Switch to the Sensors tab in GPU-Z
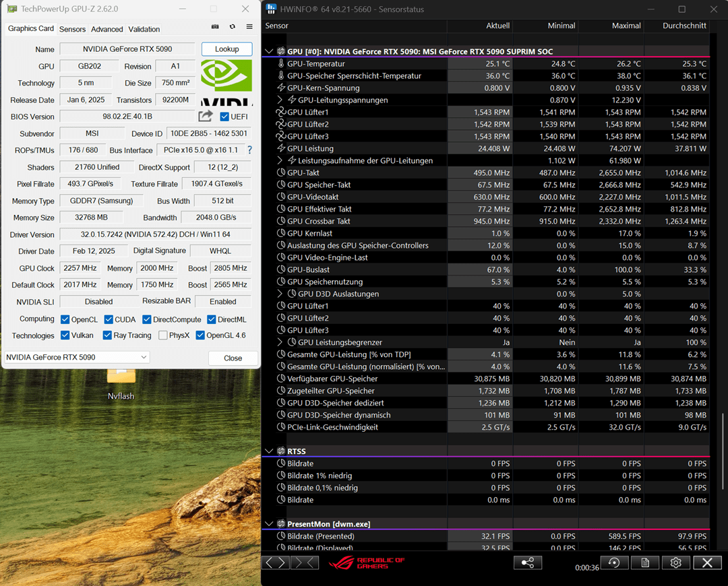Image resolution: width=728 pixels, height=586 pixels. point(72,29)
